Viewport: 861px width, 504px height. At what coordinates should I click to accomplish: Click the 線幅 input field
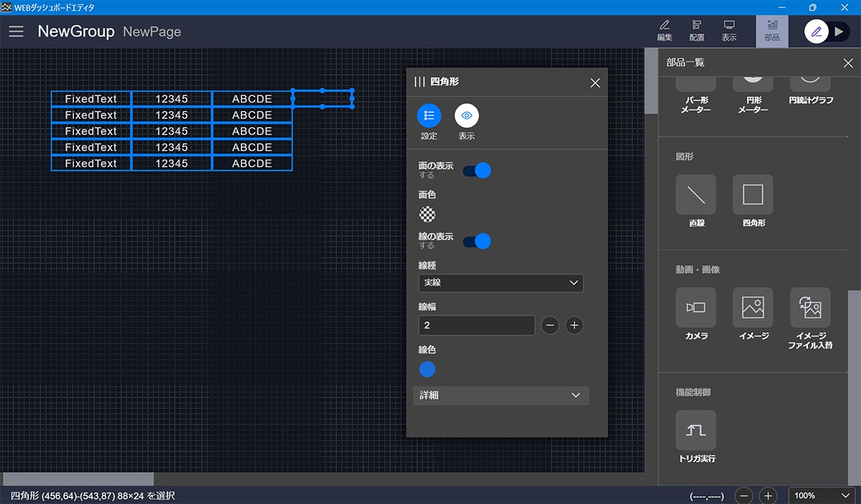pyautogui.click(x=476, y=325)
